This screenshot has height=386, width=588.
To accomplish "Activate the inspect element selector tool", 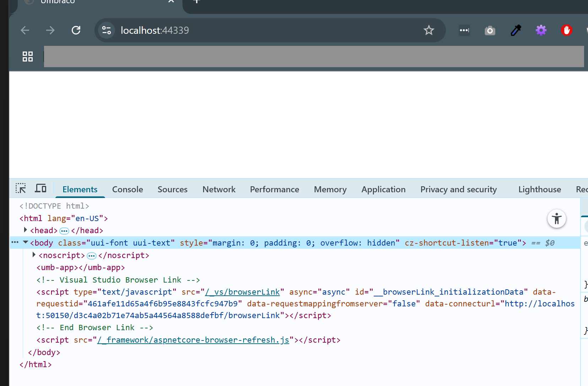I will (x=21, y=188).
